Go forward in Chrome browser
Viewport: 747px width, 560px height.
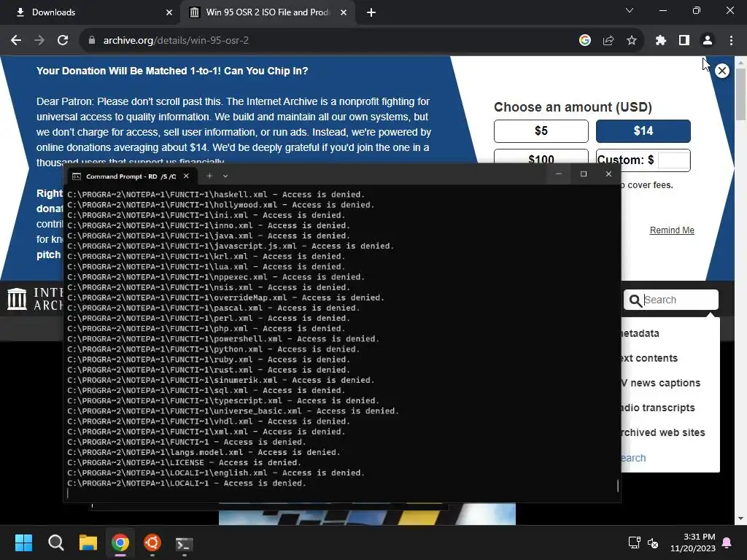click(39, 41)
